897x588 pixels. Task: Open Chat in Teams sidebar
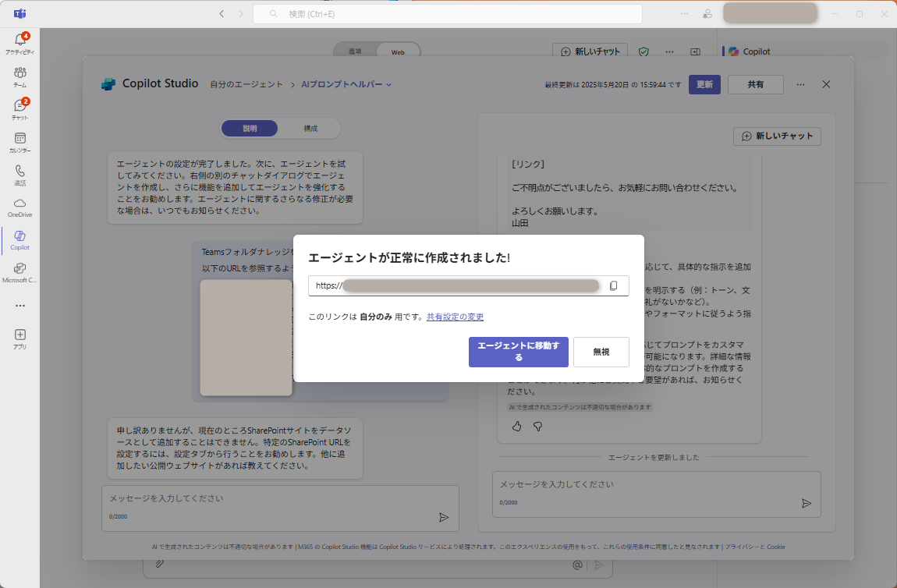[20, 109]
